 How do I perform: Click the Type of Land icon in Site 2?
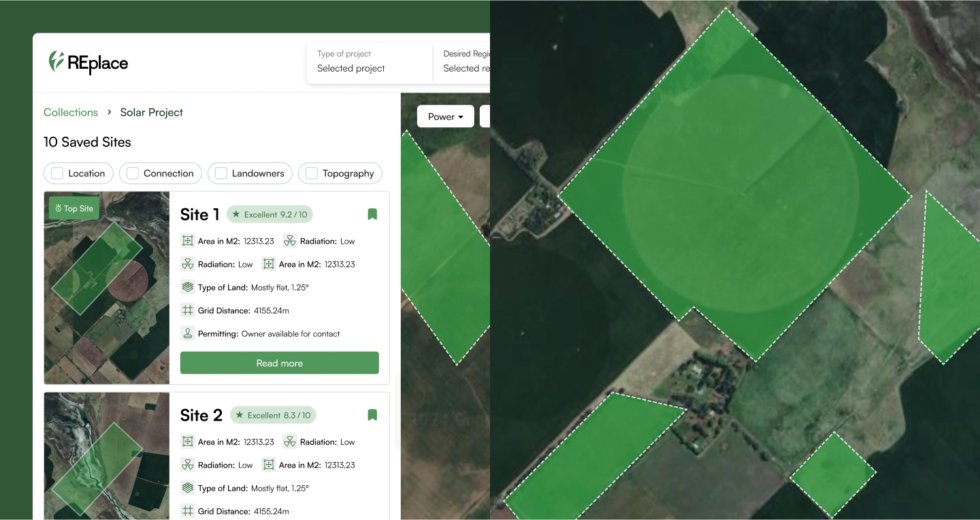(x=188, y=488)
